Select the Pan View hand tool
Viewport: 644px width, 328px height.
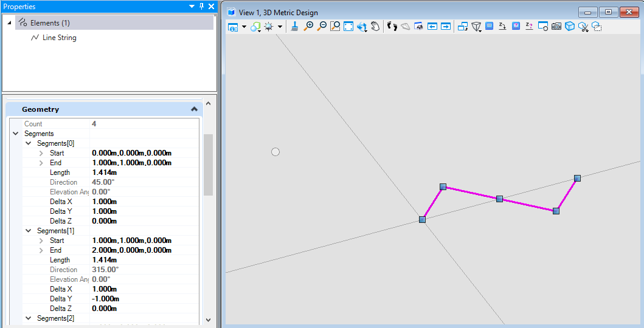375,27
